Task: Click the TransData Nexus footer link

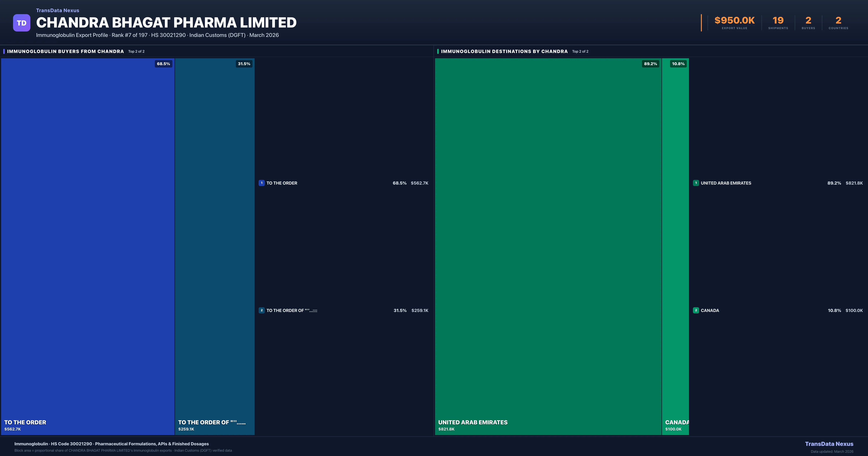Action: coord(829,444)
